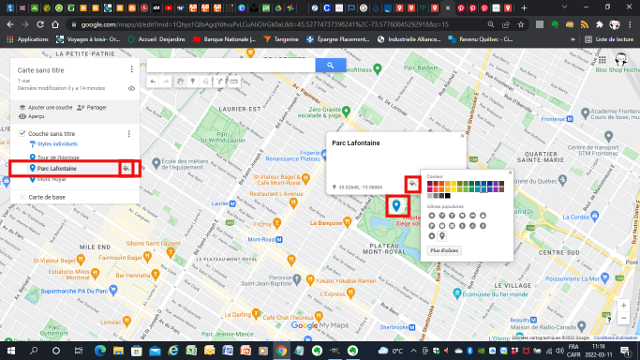Open Google apps grid icon
The height and width of the screenshot is (360, 640).
(602, 60)
